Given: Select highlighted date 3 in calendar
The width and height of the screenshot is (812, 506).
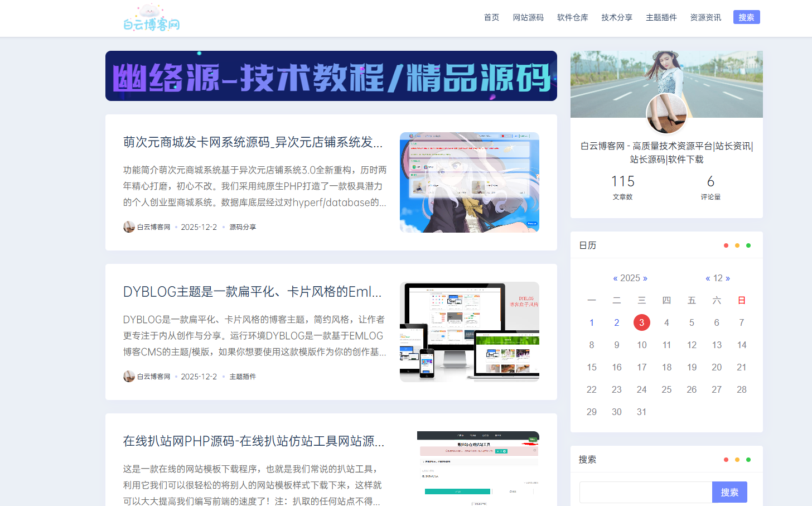Looking at the screenshot, I should point(641,322).
